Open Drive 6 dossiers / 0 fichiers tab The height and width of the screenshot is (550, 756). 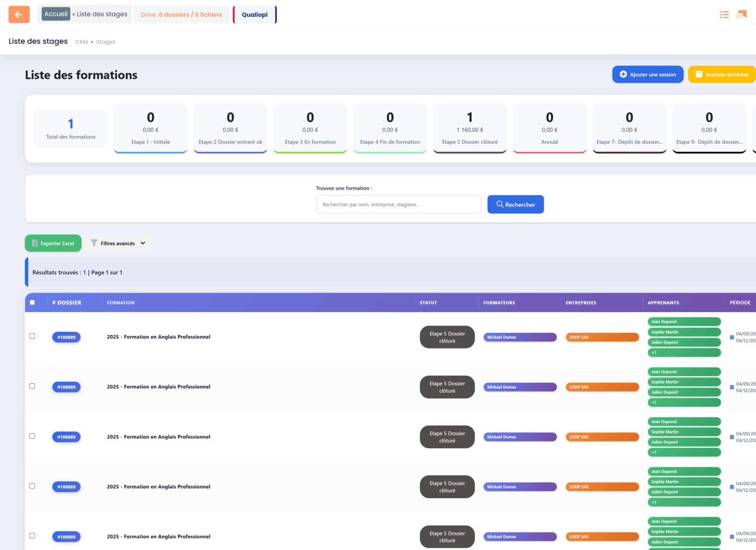[181, 15]
